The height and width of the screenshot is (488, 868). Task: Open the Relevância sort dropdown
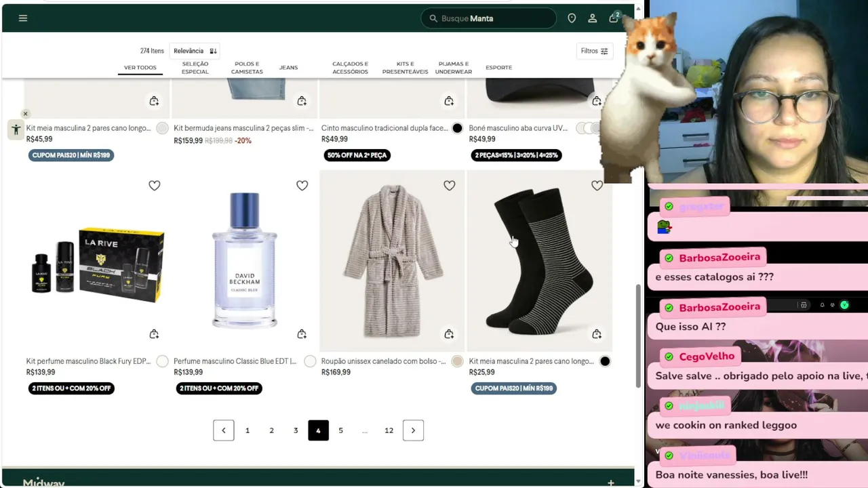coord(195,51)
